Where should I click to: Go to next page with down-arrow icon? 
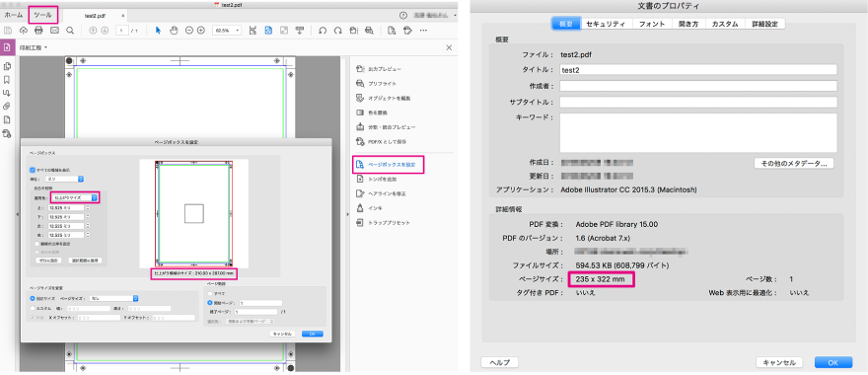pyautogui.click(x=105, y=30)
